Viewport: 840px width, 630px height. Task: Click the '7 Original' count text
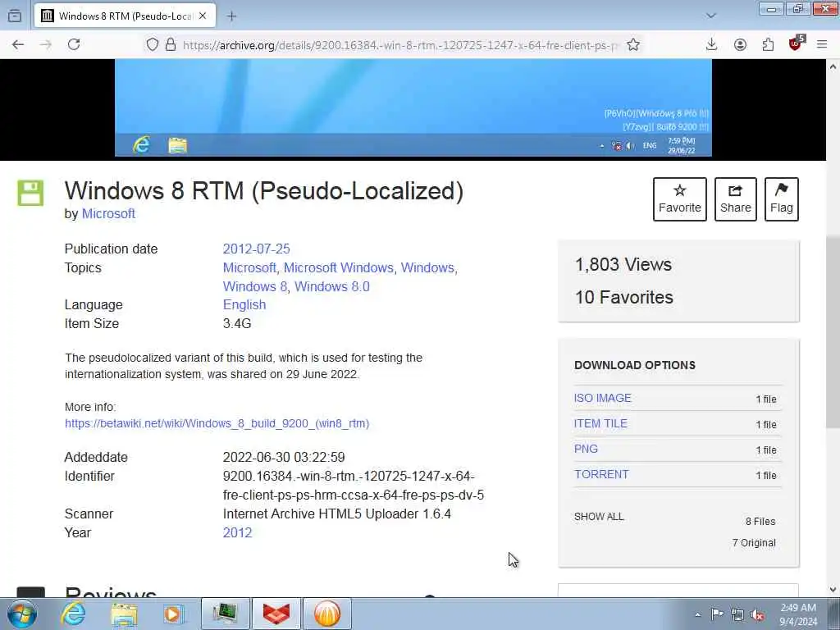coord(754,543)
